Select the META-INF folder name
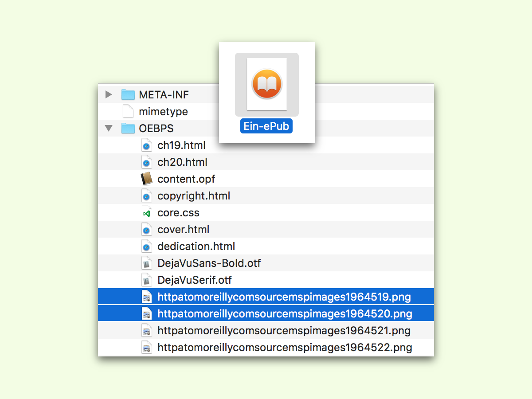532x399 pixels. [164, 94]
